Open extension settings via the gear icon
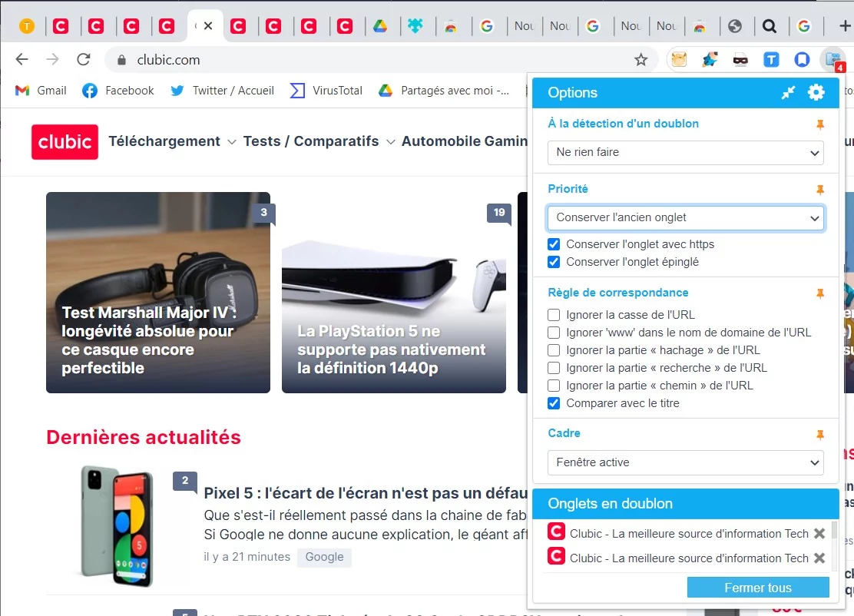This screenshot has width=854, height=616. pyautogui.click(x=816, y=93)
